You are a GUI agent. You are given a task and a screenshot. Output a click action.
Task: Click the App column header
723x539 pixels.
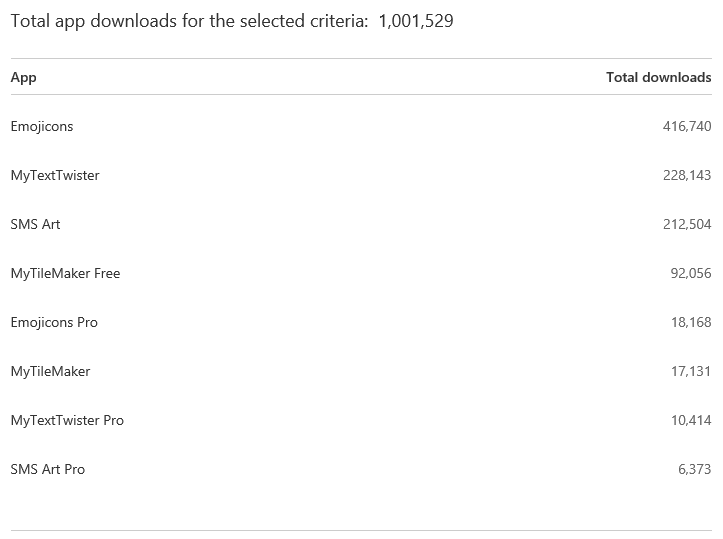[x=24, y=77]
